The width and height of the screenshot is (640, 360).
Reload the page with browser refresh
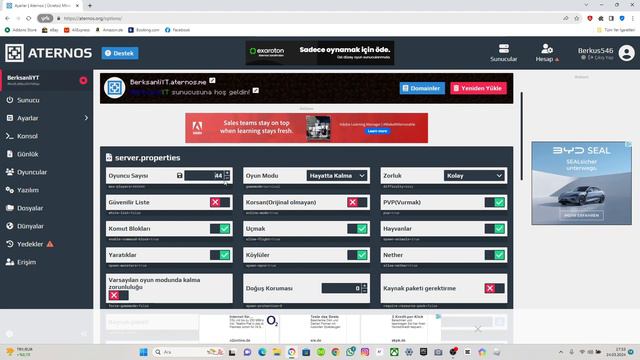click(29, 18)
